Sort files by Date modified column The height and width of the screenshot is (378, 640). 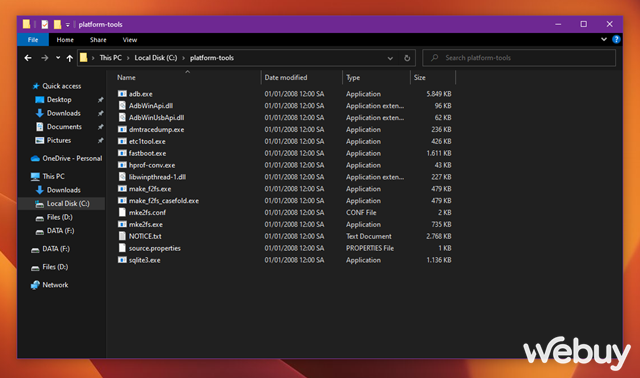click(286, 78)
